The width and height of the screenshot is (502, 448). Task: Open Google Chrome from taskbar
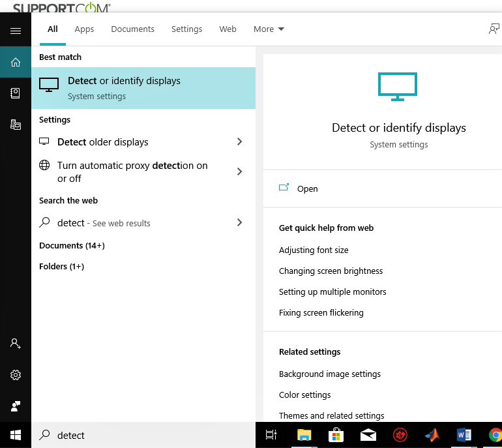(495, 435)
